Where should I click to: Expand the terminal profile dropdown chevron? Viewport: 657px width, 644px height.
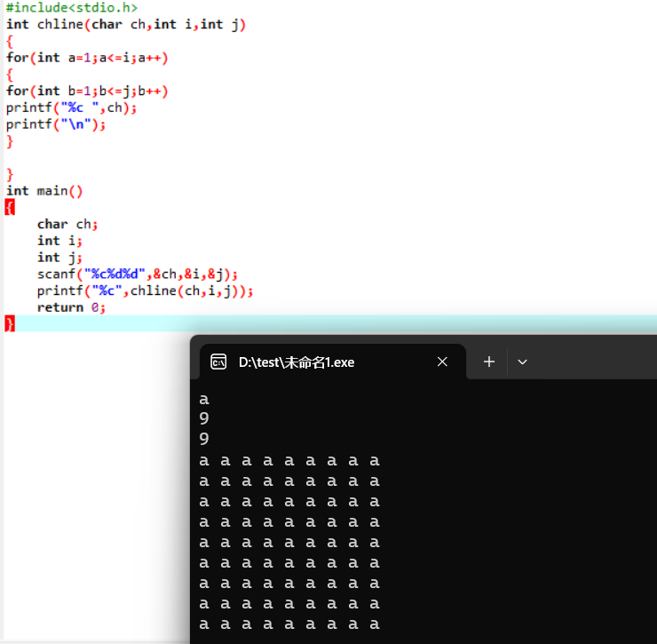(522, 362)
